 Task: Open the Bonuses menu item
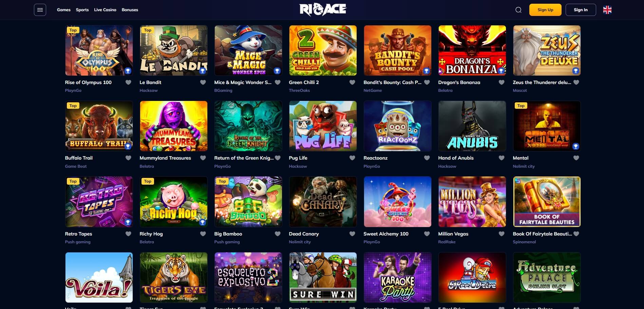click(130, 10)
